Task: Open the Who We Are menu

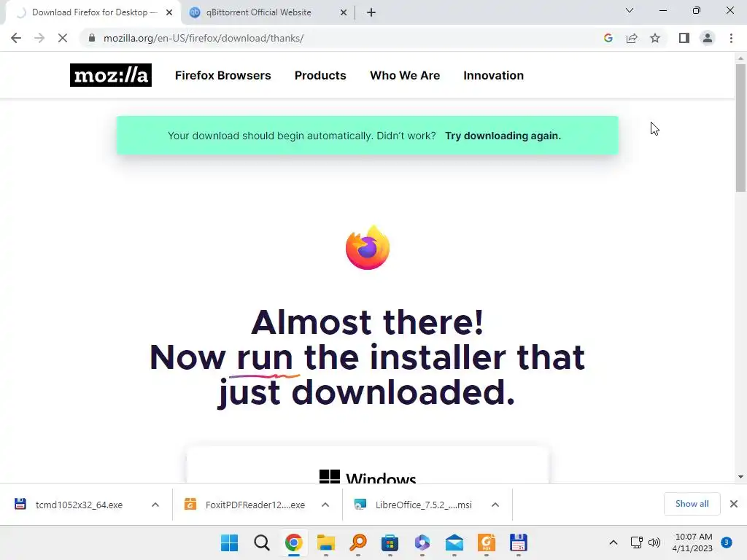Action: tap(405, 75)
